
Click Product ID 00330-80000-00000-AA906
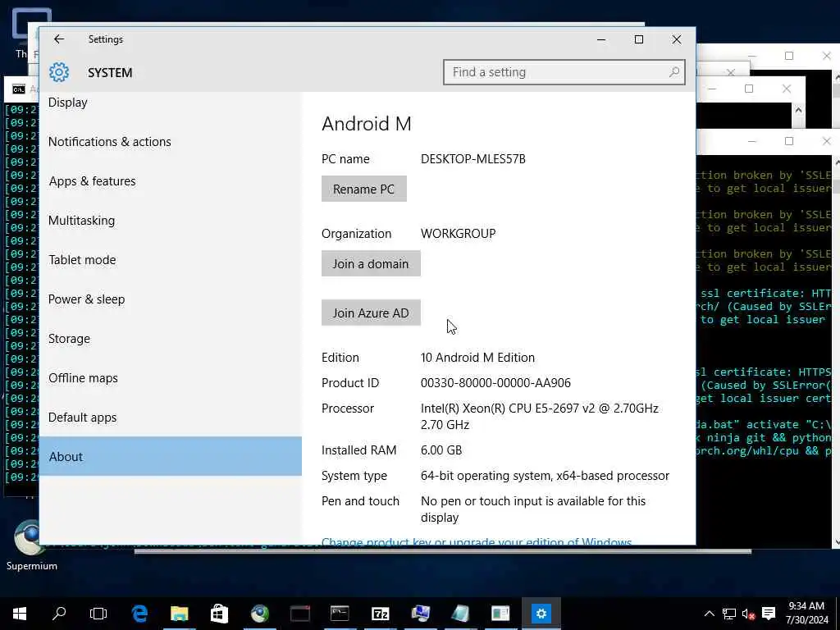click(495, 383)
